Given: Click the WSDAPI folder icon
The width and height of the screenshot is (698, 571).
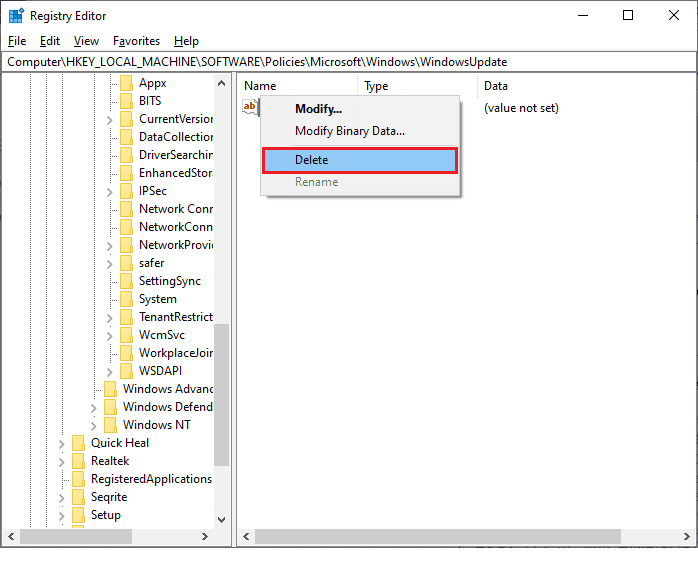Looking at the screenshot, I should click(x=126, y=371).
